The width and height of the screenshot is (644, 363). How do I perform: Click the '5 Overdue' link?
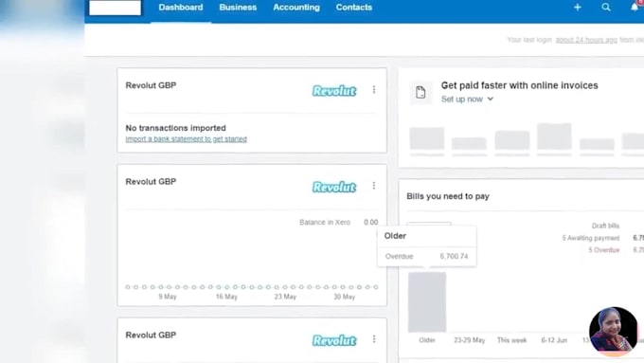603,250
